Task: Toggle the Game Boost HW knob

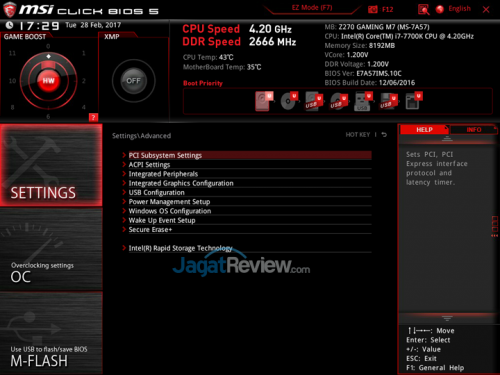Action: [48, 81]
